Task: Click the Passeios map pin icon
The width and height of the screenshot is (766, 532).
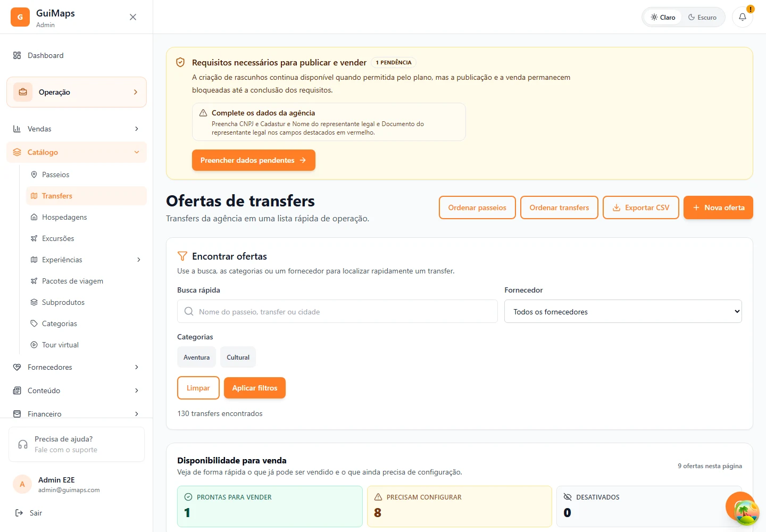Action: (x=34, y=174)
